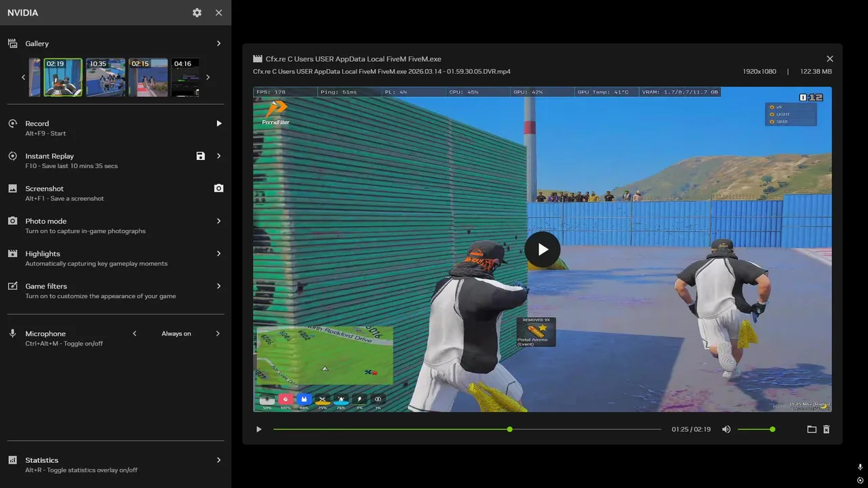Select the 02:19 gallery thumbnail
The image size is (868, 488).
point(63,77)
